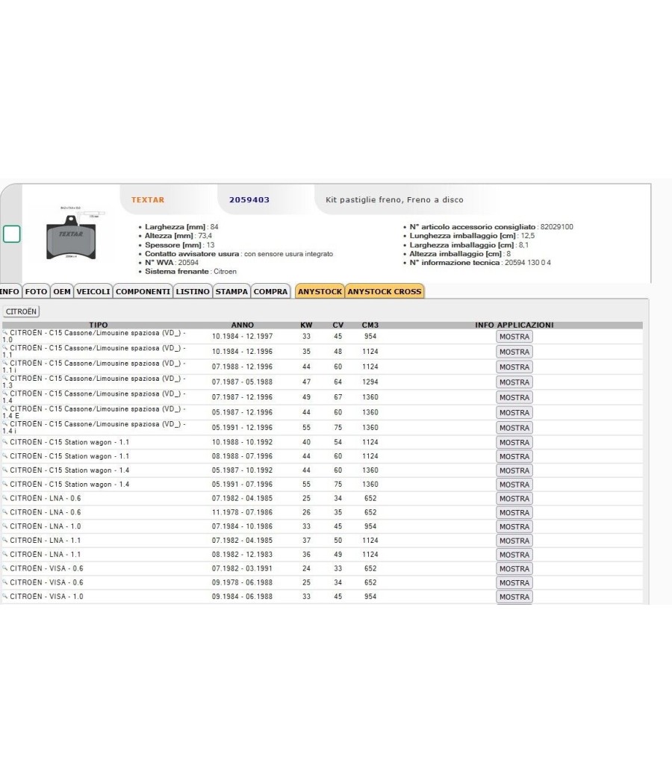Click the ANNO column header

(243, 325)
